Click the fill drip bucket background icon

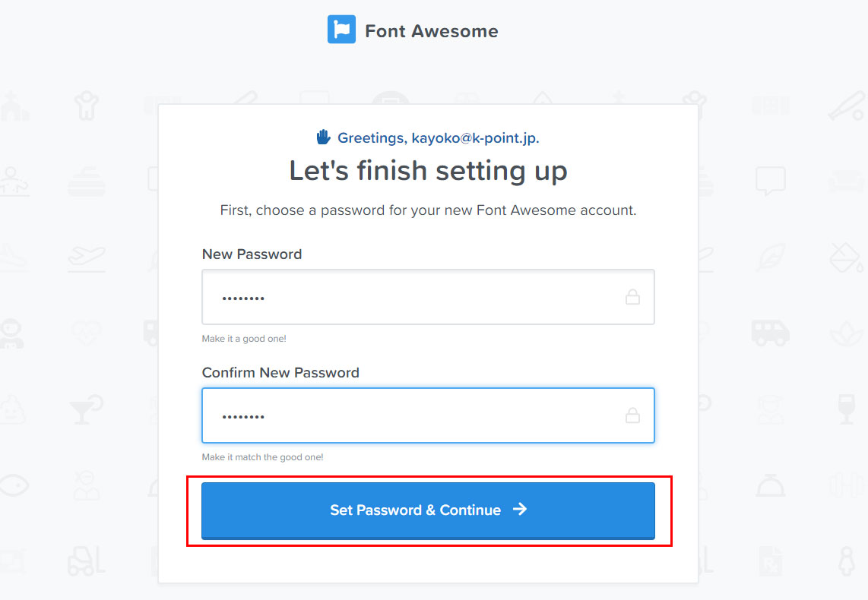(845, 257)
